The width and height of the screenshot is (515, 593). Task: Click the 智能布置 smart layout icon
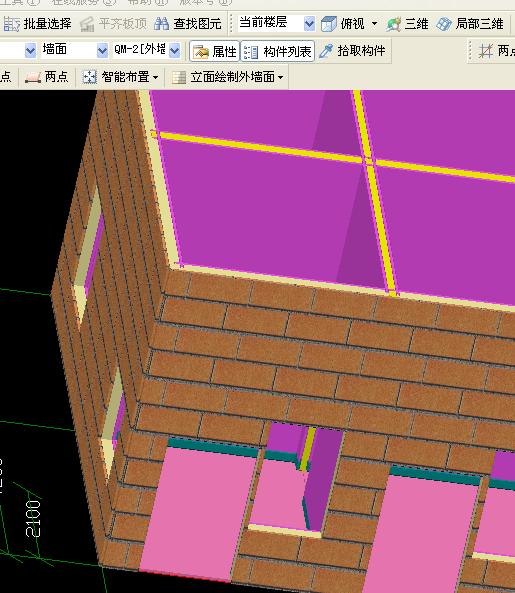click(x=90, y=77)
